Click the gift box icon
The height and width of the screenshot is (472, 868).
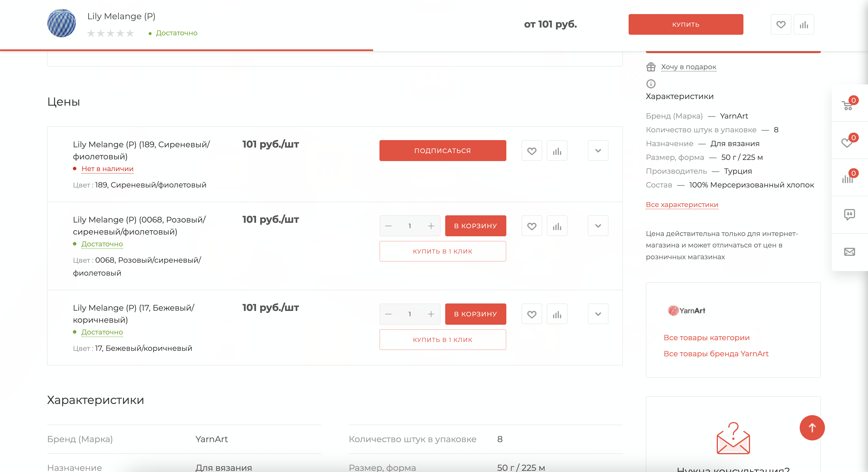click(x=651, y=67)
